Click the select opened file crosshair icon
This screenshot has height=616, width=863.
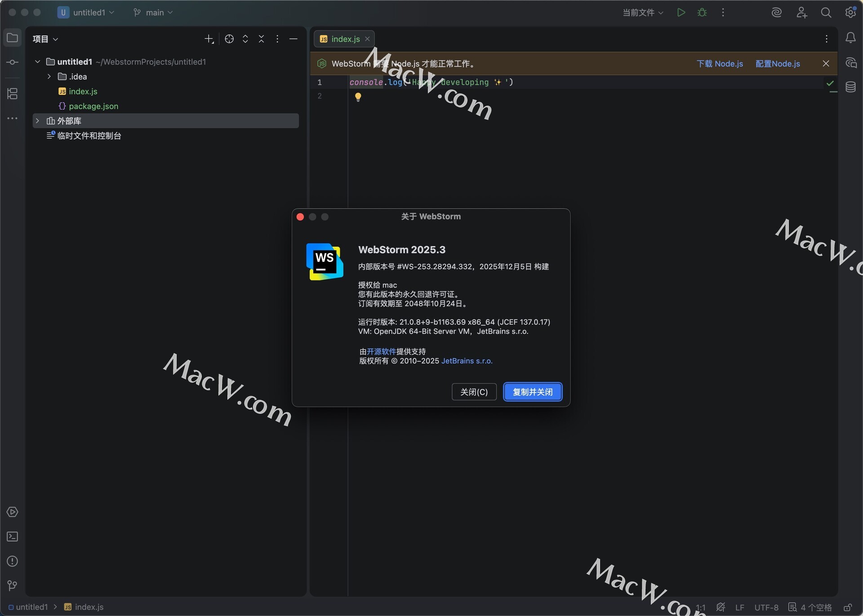[x=229, y=39]
